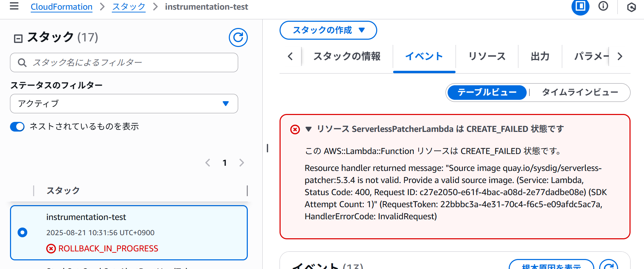Viewport: 644px width, 269px height.
Task: Click the instrumentation-test breadcrumb text
Action: [206, 7]
